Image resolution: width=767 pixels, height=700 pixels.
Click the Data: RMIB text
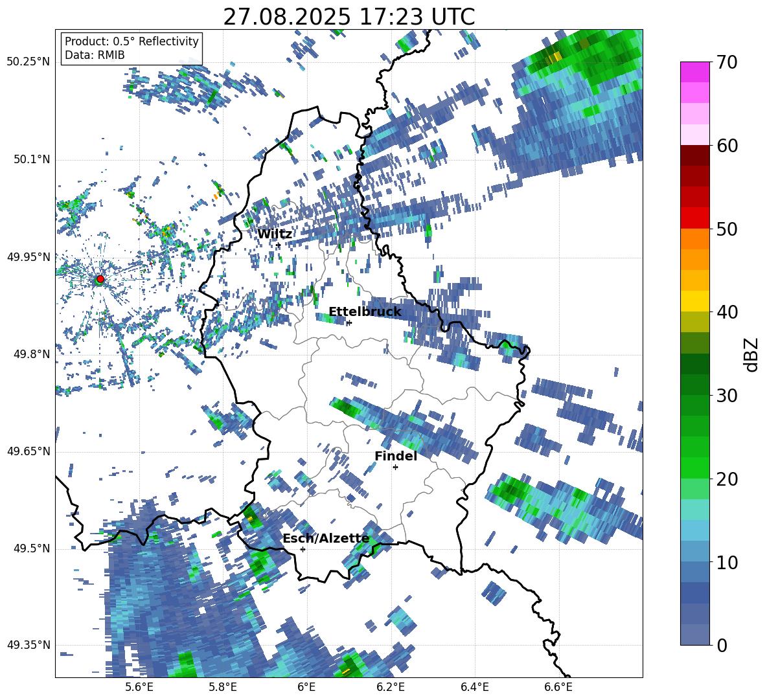click(95, 55)
